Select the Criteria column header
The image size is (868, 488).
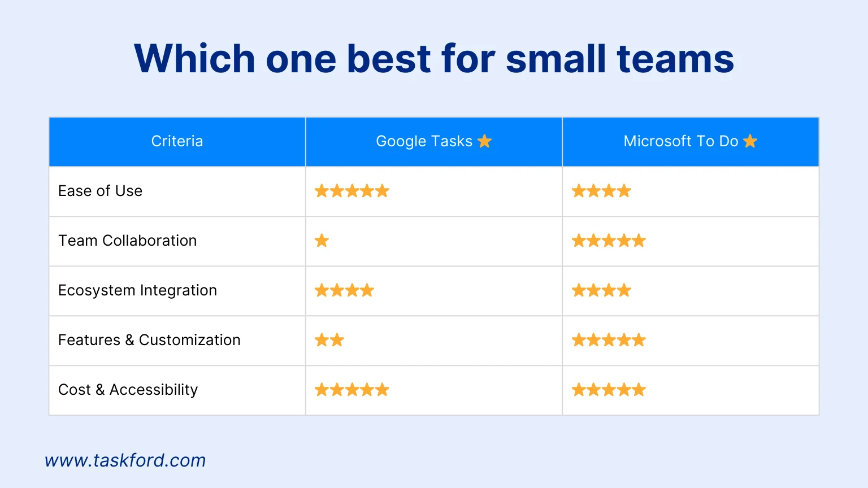pos(177,141)
